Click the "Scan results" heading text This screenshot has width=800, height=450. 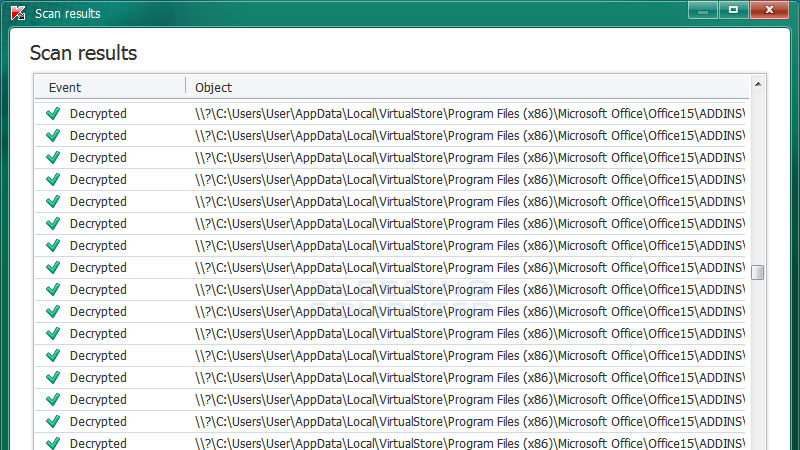click(83, 53)
